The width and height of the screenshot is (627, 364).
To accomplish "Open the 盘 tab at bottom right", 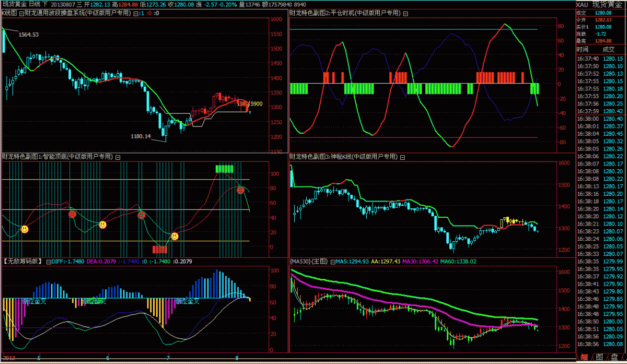I will coord(615,357).
